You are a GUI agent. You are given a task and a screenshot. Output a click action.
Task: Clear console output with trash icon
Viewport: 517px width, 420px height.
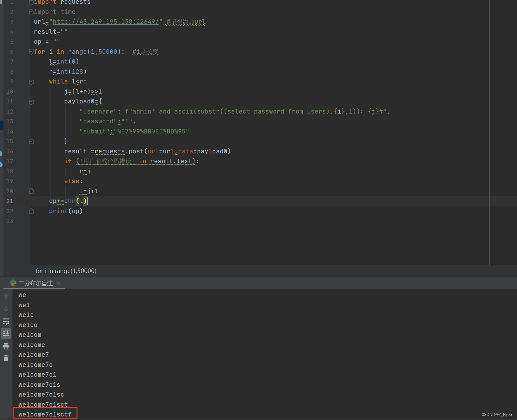coord(6,358)
